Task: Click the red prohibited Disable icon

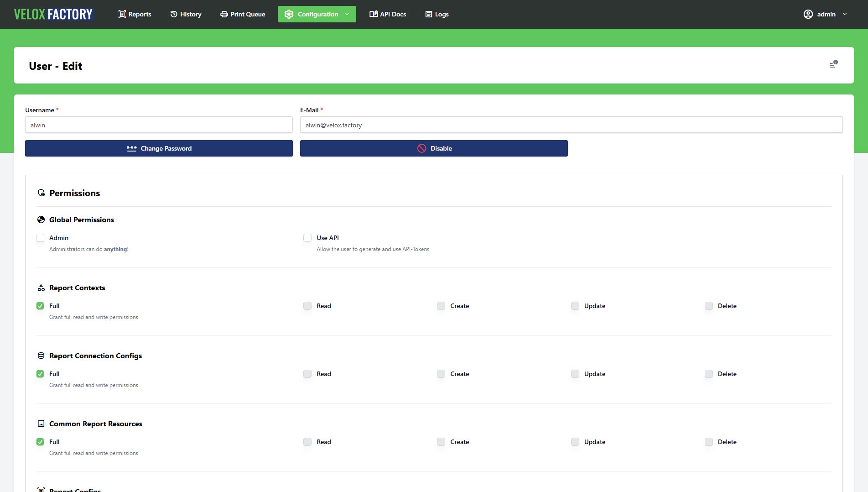Action: point(422,148)
